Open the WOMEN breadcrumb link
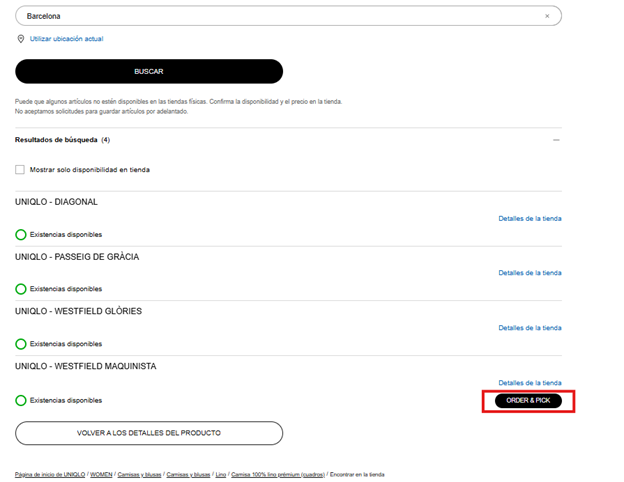 click(101, 474)
